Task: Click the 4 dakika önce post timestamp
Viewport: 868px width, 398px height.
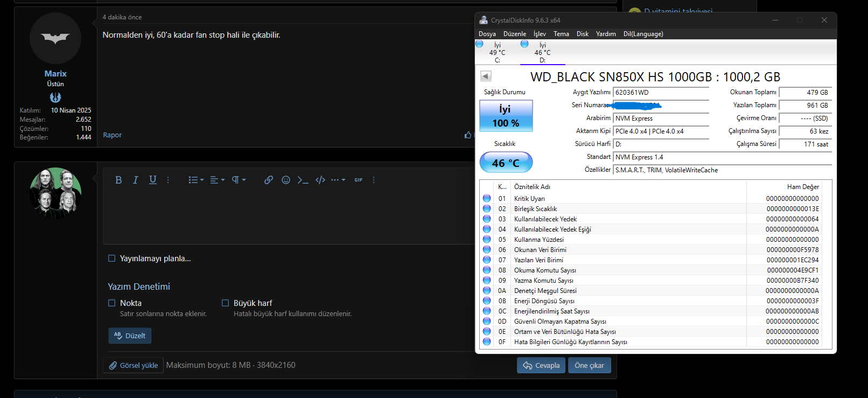Action: point(122,17)
